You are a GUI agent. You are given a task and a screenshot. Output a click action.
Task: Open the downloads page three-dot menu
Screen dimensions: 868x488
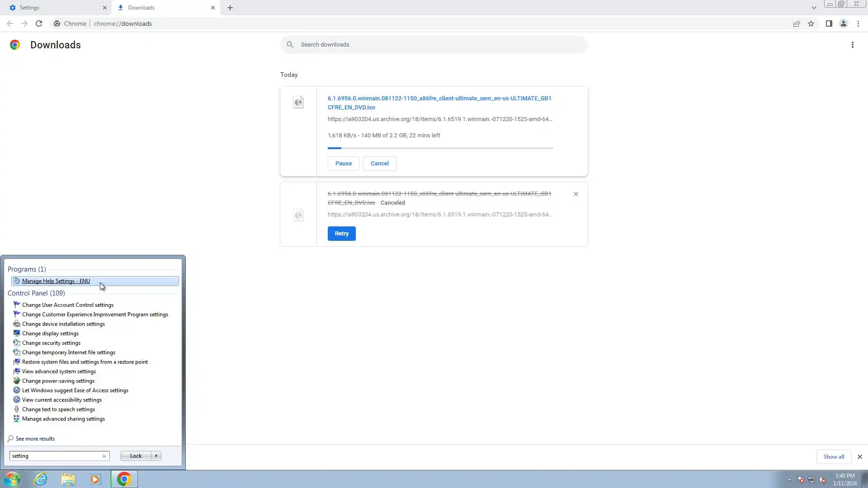852,45
